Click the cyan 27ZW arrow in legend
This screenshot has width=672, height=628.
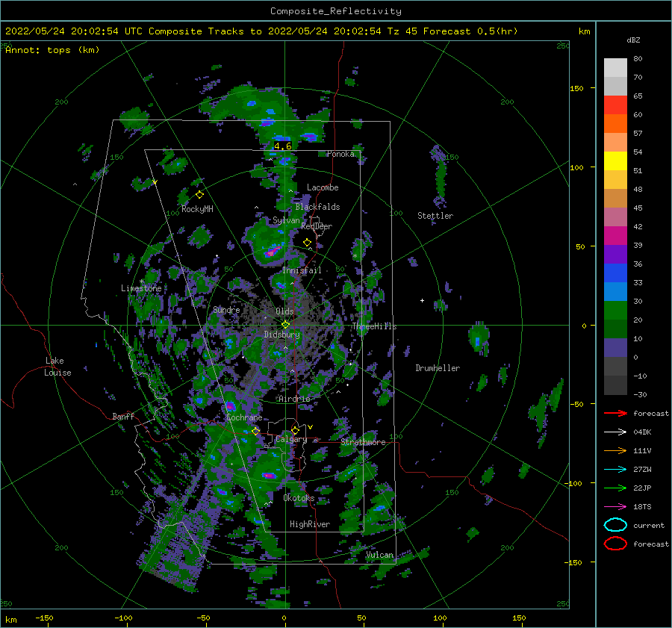[615, 470]
